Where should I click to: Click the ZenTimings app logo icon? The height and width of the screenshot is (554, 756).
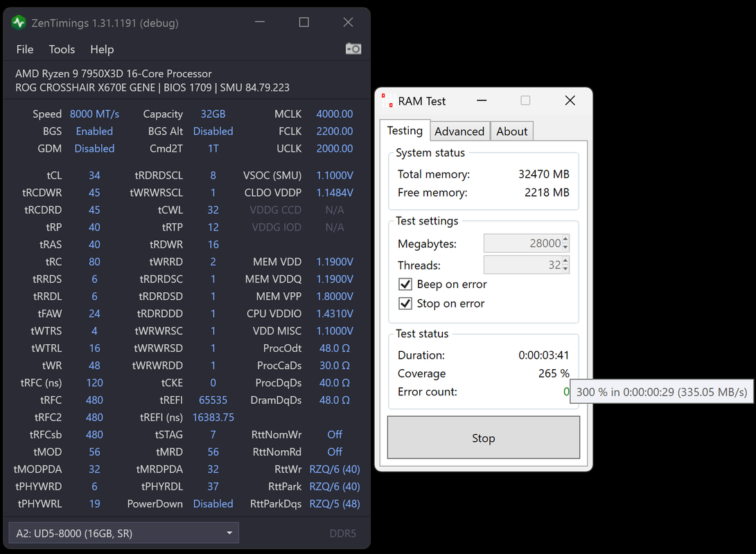19,23
